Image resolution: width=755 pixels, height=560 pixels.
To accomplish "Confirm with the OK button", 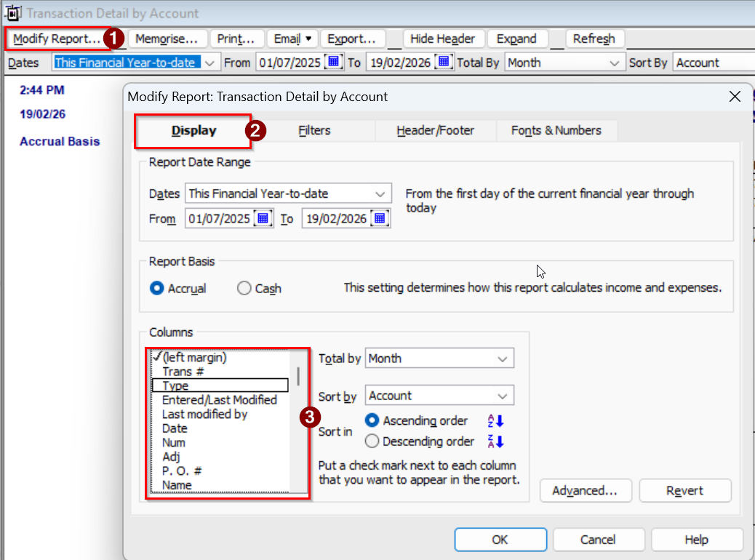I will (500, 540).
